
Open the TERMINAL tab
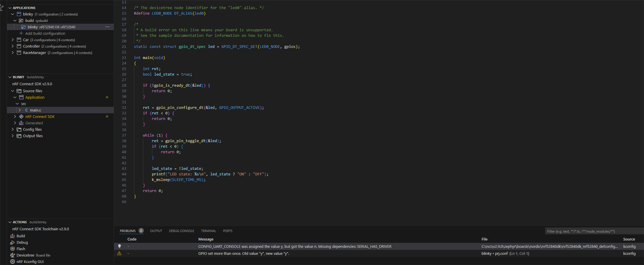208,231
